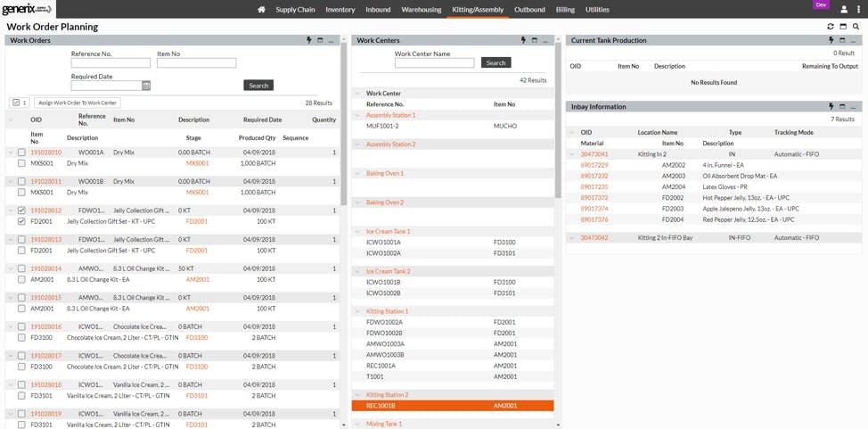Click the Work Orders panel vertical scrollbar

tap(344, 125)
